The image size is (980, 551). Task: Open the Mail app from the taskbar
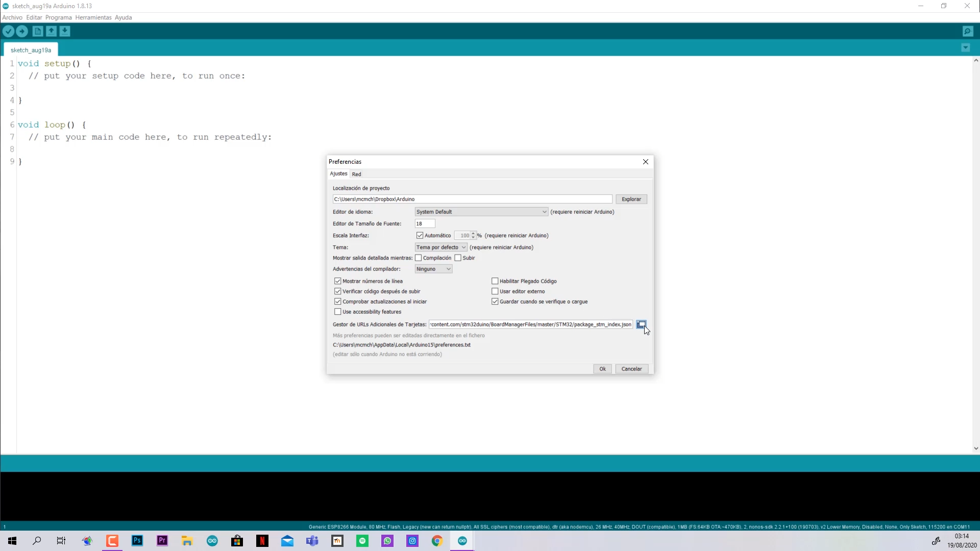[287, 541]
